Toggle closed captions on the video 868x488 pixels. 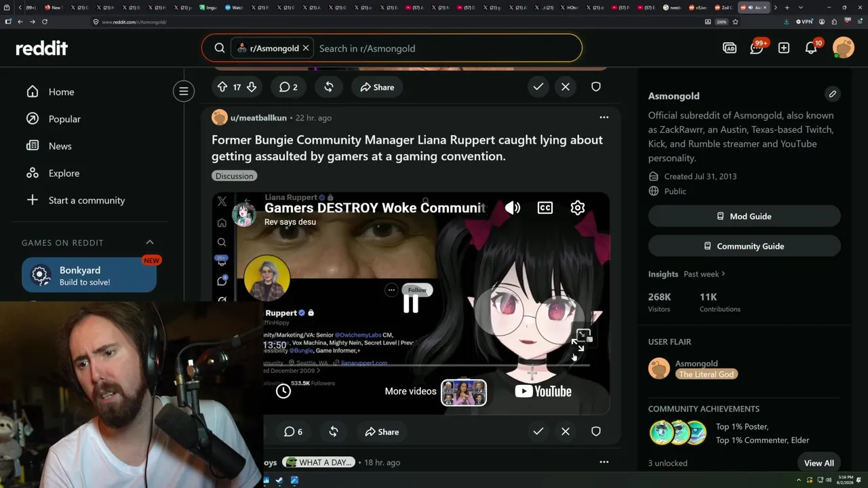click(545, 208)
